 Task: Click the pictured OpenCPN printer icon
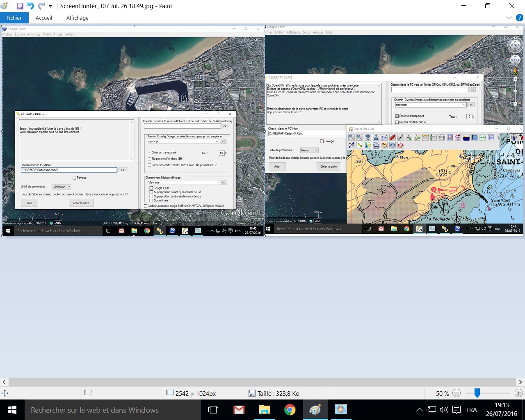click(442, 137)
